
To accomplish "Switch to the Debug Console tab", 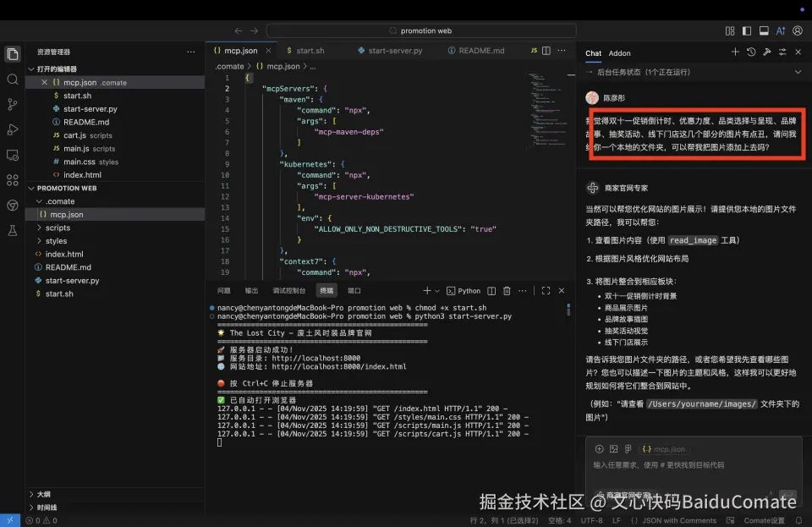I will click(x=289, y=291).
